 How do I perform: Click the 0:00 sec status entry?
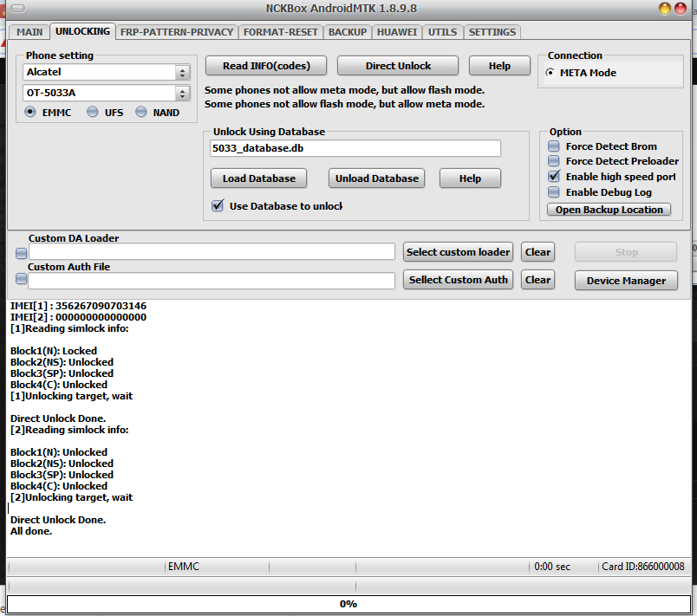[x=552, y=567]
